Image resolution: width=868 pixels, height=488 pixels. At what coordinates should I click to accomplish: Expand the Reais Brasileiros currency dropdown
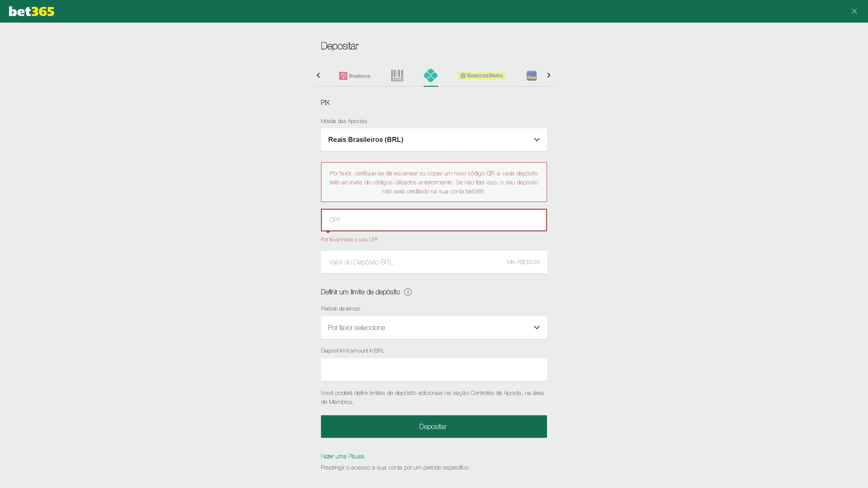tap(537, 139)
